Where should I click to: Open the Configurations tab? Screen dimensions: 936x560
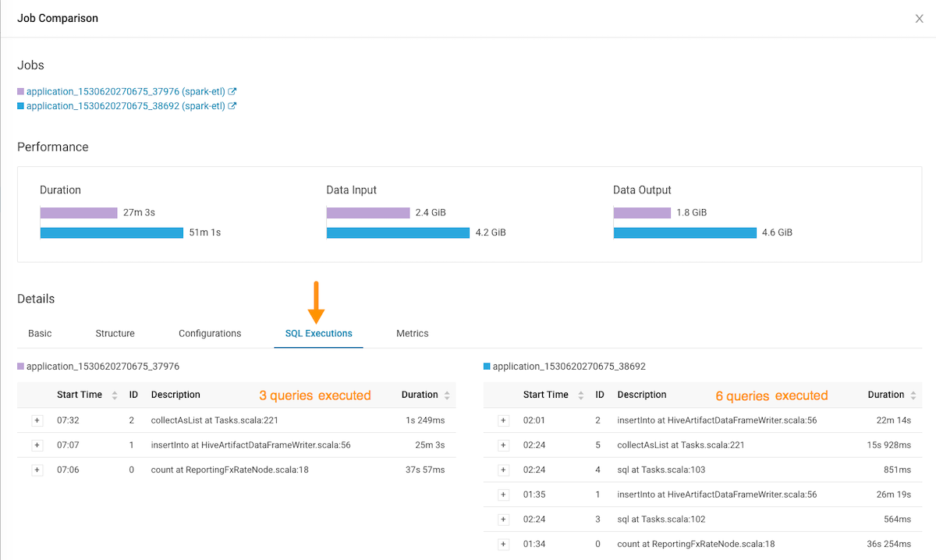(x=210, y=334)
